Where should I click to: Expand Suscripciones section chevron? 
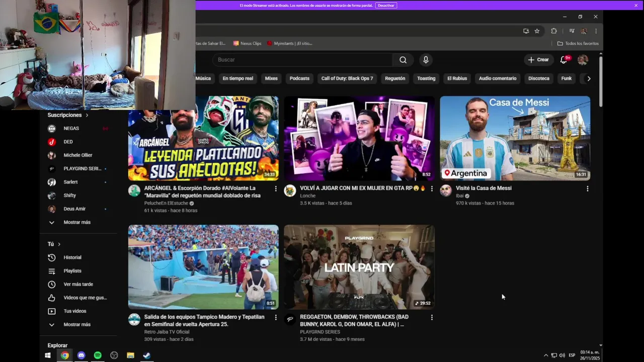(87, 115)
